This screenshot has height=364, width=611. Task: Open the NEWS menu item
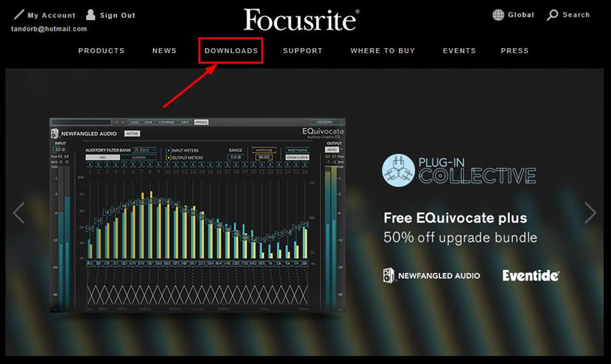tap(164, 51)
